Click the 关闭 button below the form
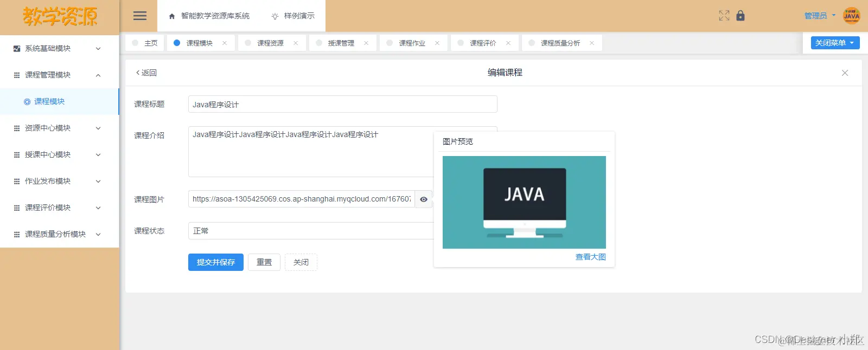 [301, 262]
